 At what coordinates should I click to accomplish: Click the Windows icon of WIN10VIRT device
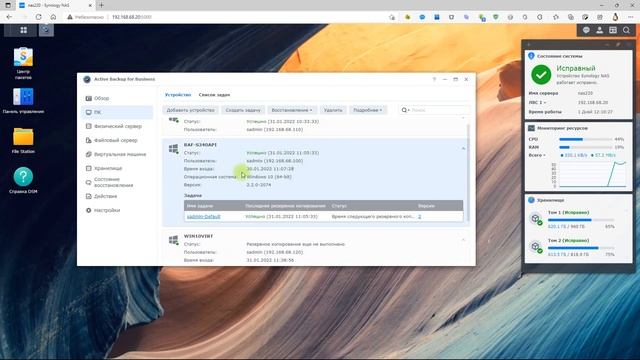(x=174, y=240)
